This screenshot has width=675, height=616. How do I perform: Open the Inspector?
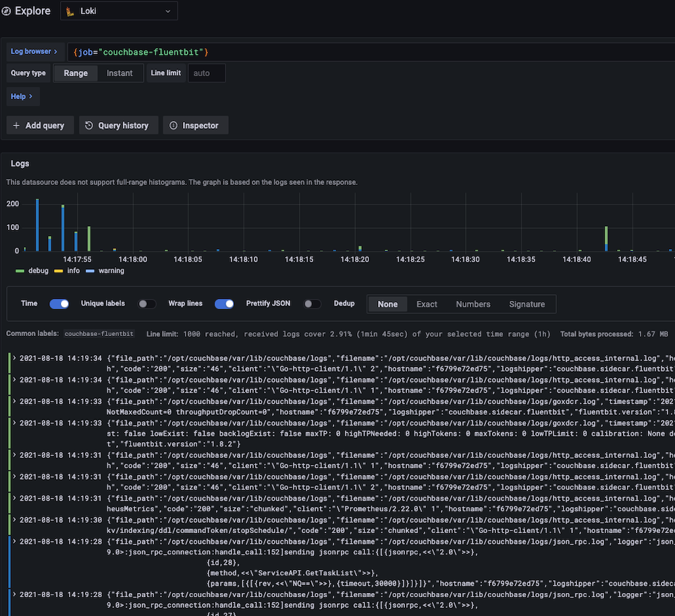click(196, 125)
